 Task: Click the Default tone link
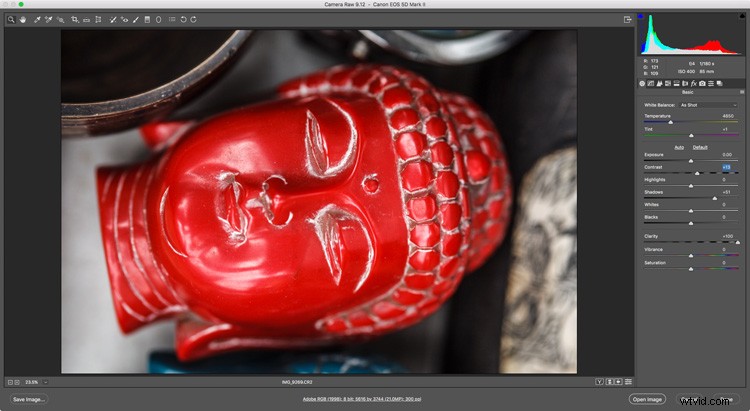700,147
